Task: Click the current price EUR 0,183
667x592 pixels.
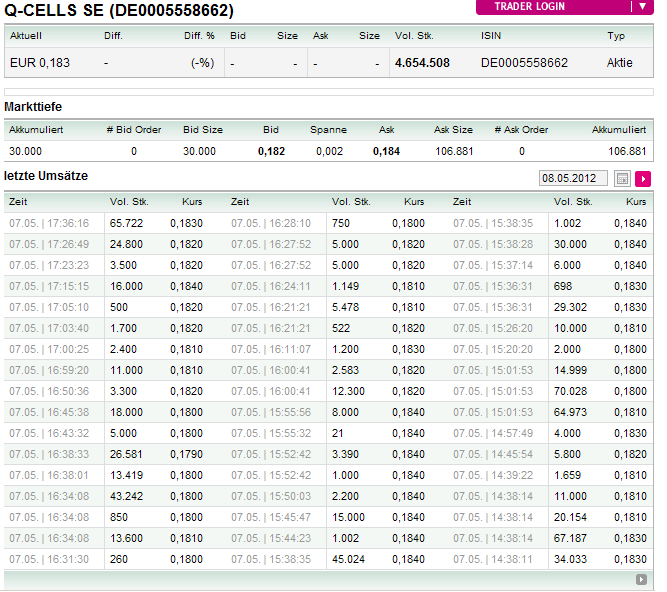Action: [x=39, y=63]
